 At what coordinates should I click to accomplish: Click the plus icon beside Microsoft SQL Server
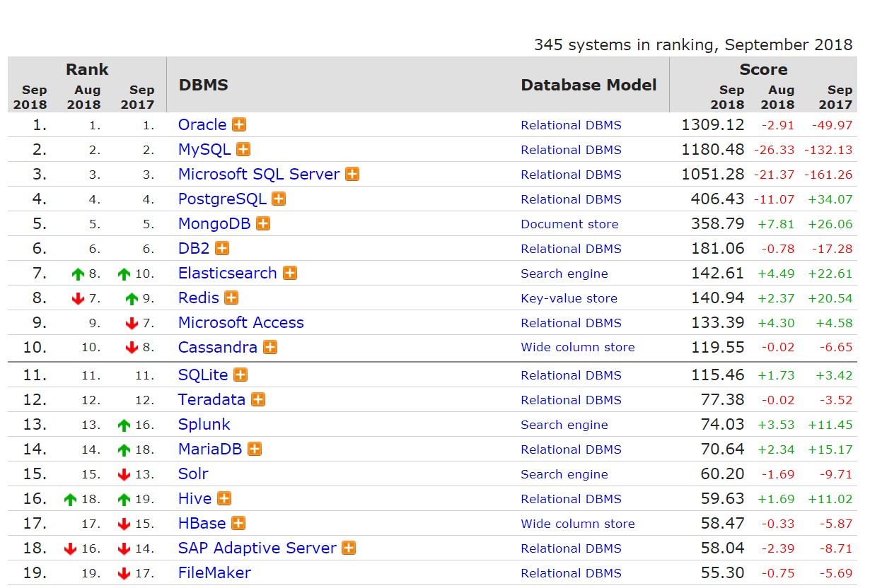coord(352,174)
